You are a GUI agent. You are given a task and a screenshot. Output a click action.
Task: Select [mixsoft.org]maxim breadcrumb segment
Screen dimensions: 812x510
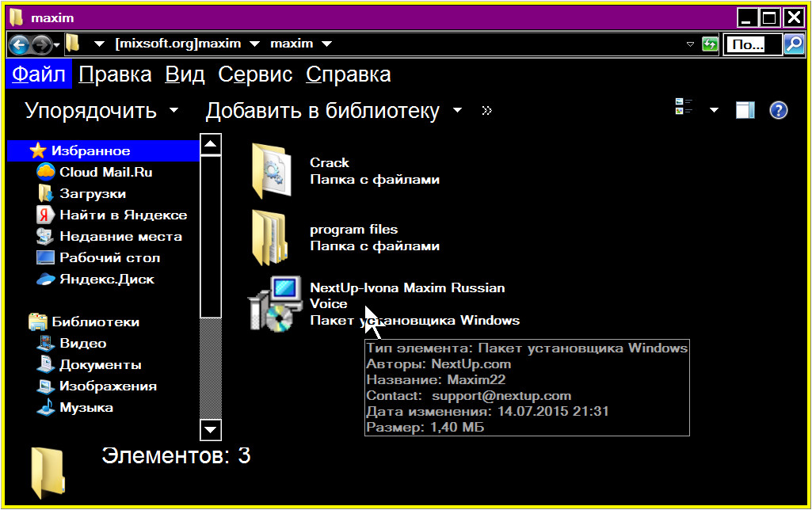coord(178,44)
